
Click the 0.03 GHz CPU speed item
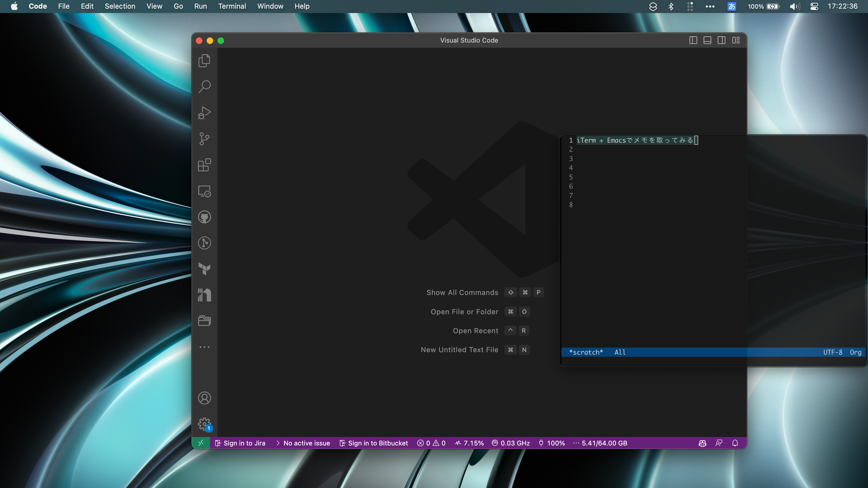pos(511,443)
